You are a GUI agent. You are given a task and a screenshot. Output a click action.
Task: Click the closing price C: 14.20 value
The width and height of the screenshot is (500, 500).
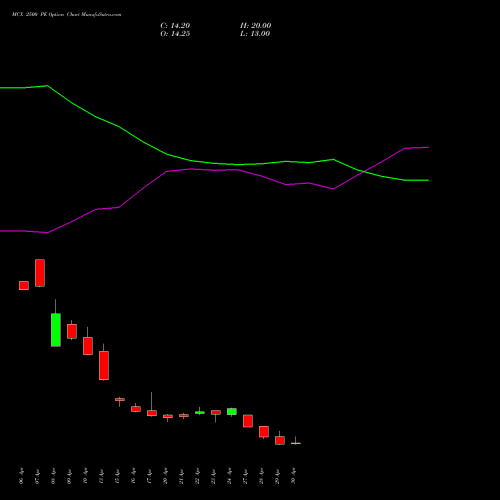[175, 25]
